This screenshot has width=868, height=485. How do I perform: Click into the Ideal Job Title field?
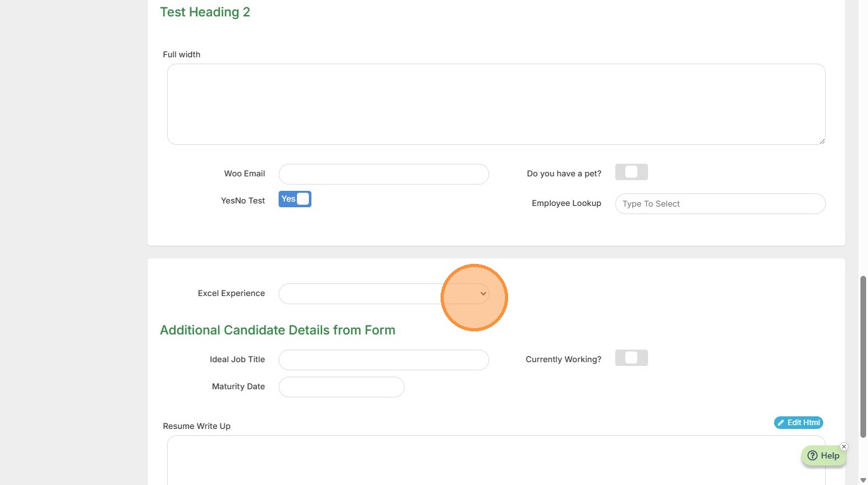coord(383,360)
